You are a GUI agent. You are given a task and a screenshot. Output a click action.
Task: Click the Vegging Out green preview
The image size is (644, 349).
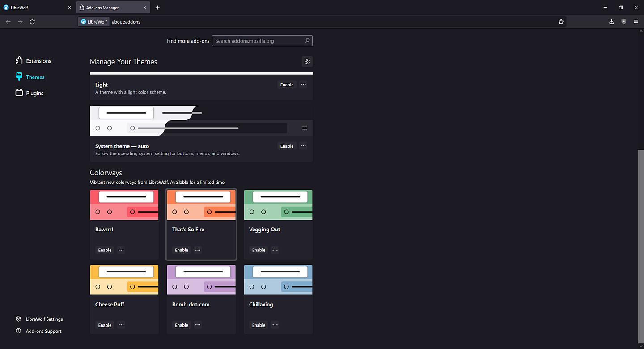tap(278, 205)
